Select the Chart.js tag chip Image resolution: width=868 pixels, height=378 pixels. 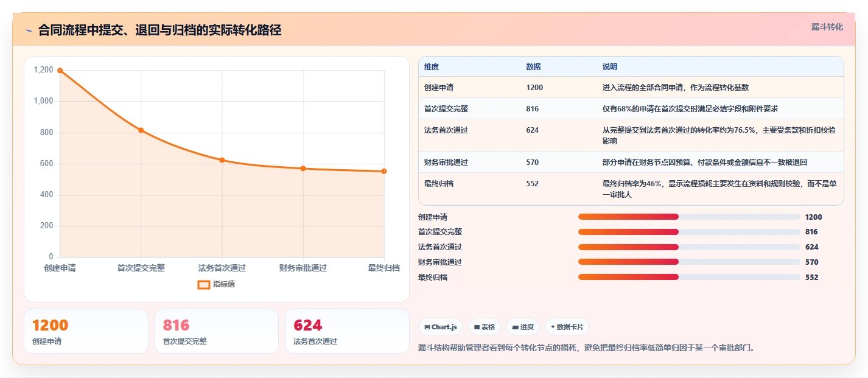(x=441, y=327)
